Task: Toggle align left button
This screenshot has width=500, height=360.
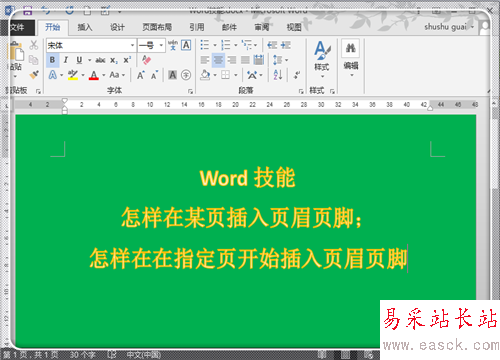Action: click(x=205, y=60)
